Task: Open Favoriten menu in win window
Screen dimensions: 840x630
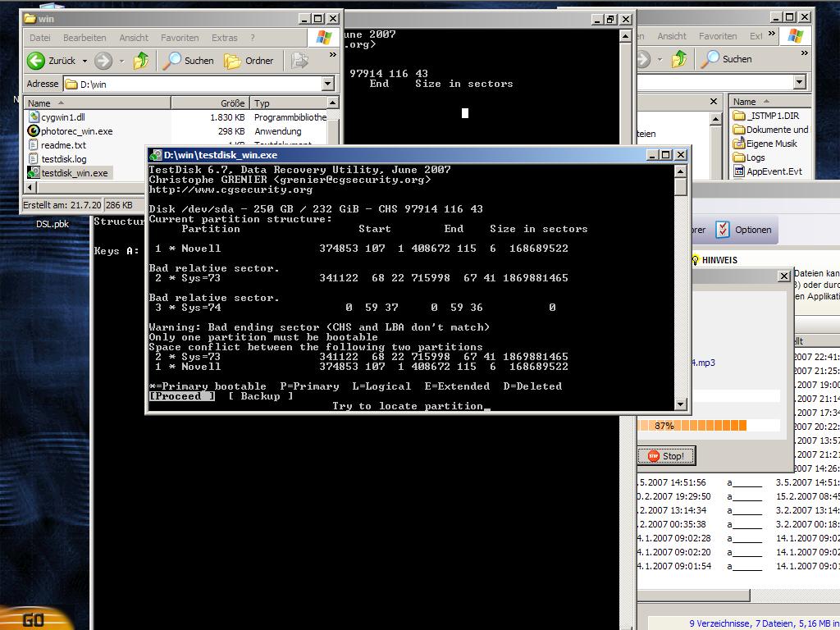Action: [180, 38]
